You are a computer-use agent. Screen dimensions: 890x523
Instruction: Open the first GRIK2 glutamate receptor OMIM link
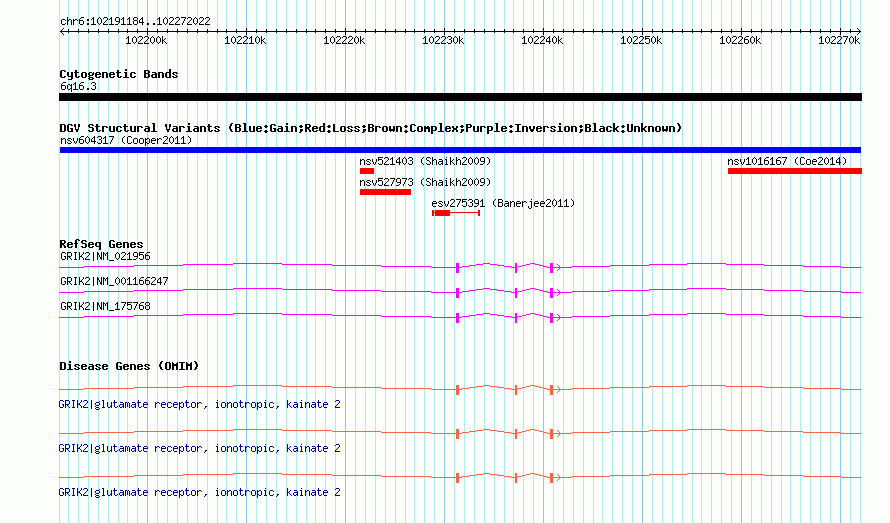coord(199,404)
